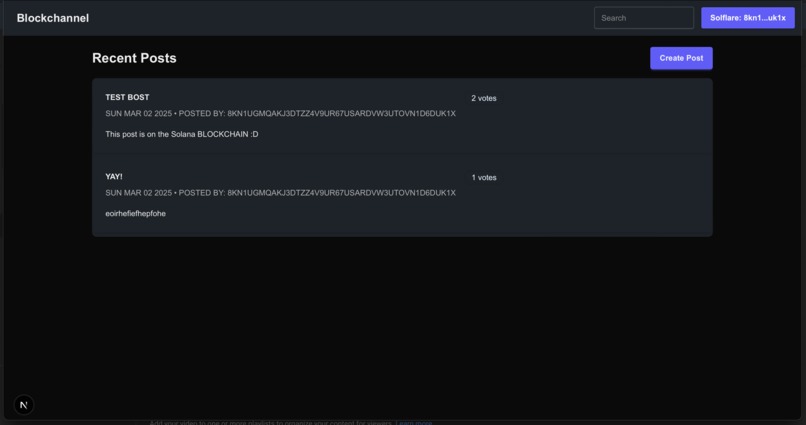Click the Recent Posts heading
806x425 pixels.
click(134, 58)
